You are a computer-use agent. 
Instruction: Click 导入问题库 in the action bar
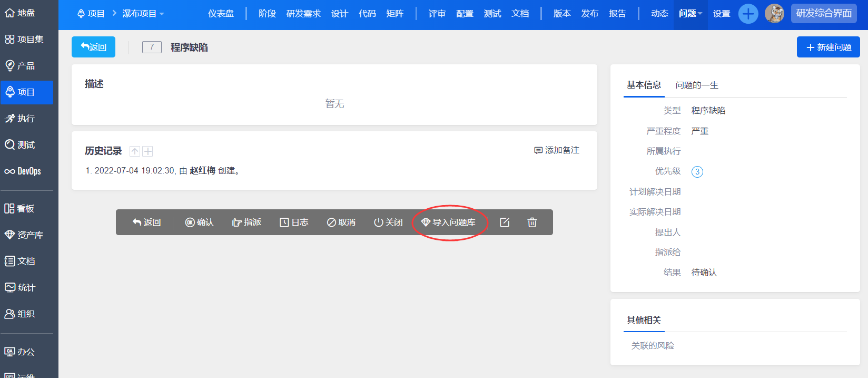point(449,222)
